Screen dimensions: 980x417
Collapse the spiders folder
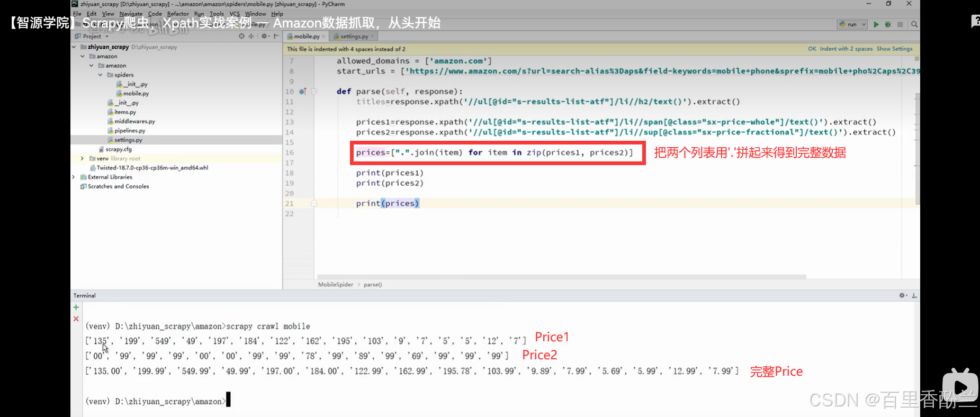tap(101, 75)
